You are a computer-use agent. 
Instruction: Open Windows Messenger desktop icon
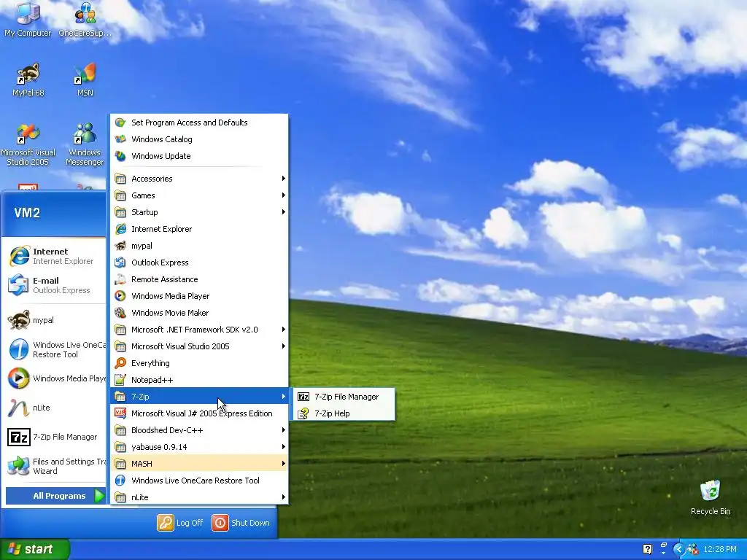[x=85, y=145]
